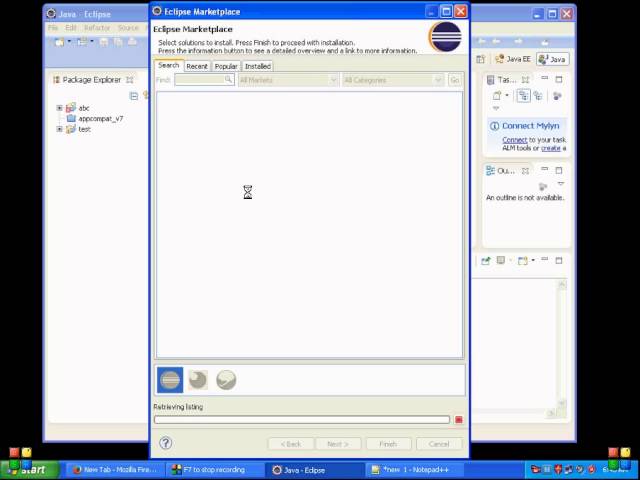Open the File menu in Eclipse
Image resolution: width=640 pixels, height=480 pixels.
pyautogui.click(x=53, y=28)
